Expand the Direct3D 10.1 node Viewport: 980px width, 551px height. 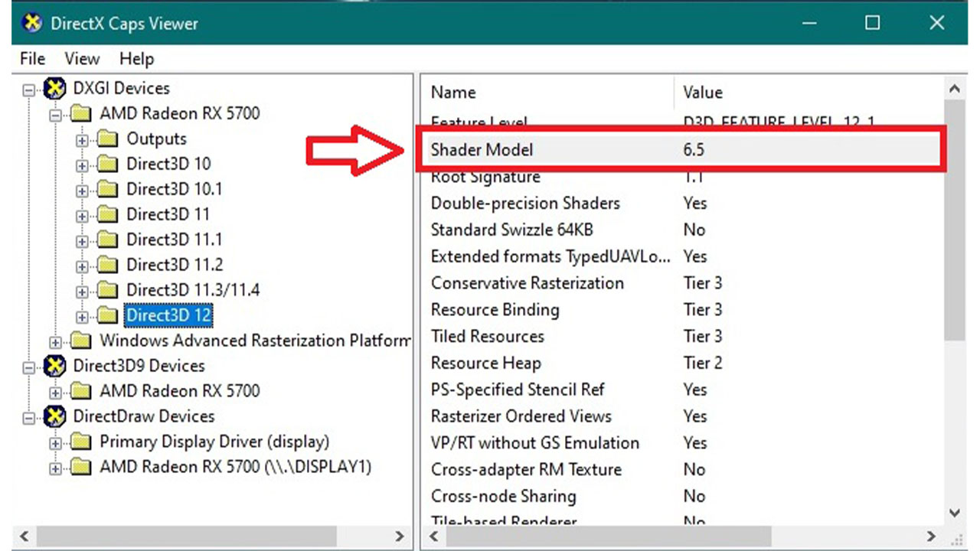[x=83, y=190]
